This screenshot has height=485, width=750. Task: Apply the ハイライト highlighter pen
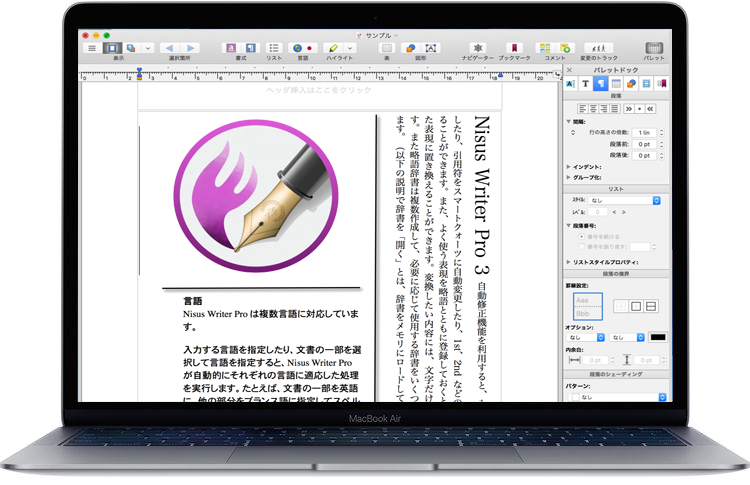[x=333, y=48]
